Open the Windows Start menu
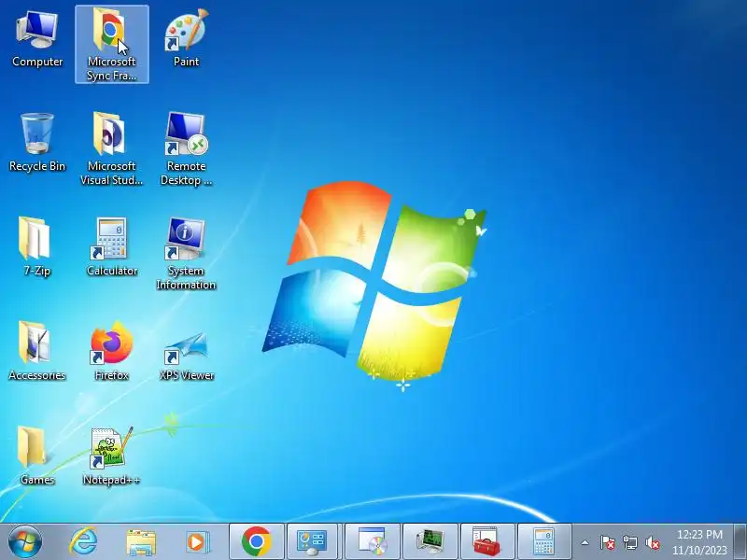 coord(25,541)
